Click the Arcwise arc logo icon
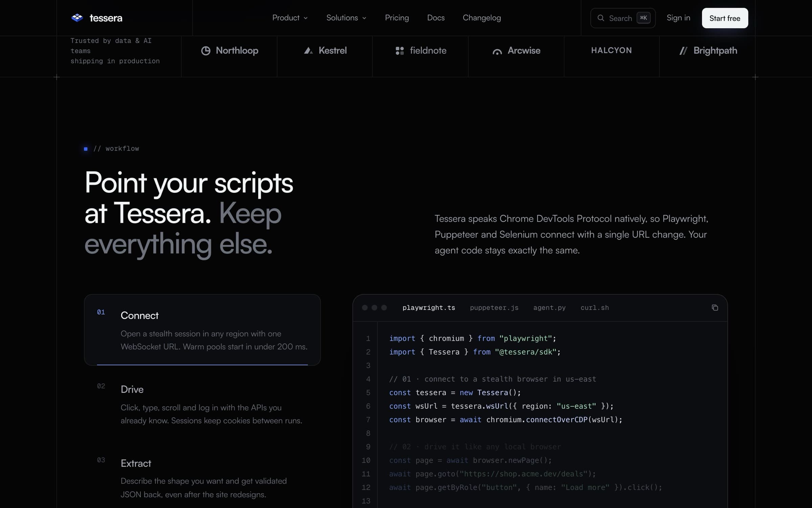 point(497,51)
